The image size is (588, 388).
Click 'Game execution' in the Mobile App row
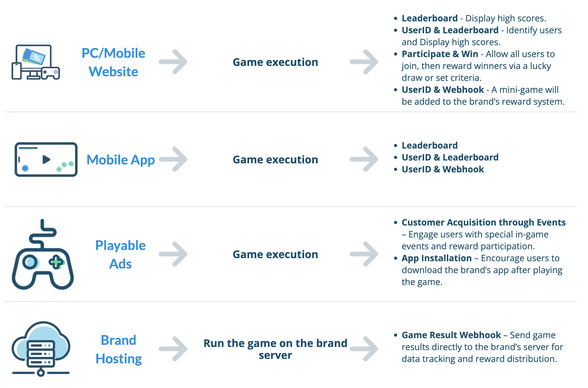tap(275, 160)
